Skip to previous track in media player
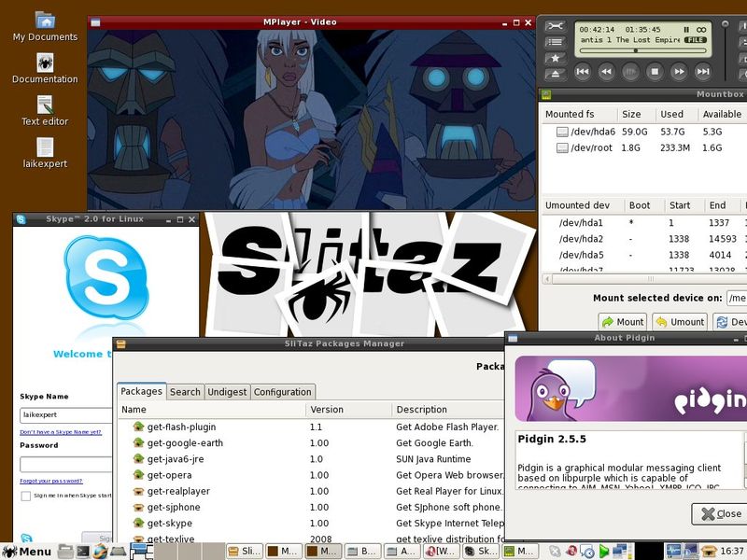Image resolution: width=747 pixels, height=560 pixels. [x=582, y=72]
